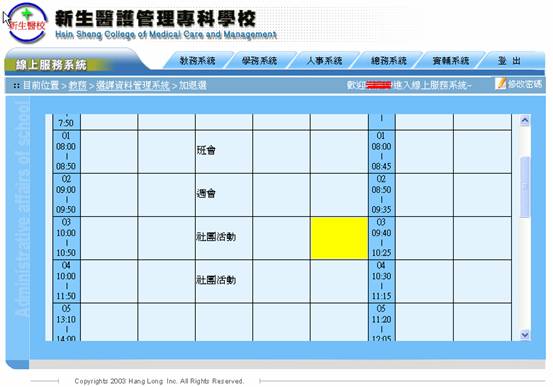Select 社團活動 cell in period 04
This screenshot has height=387, width=553.
click(x=224, y=281)
